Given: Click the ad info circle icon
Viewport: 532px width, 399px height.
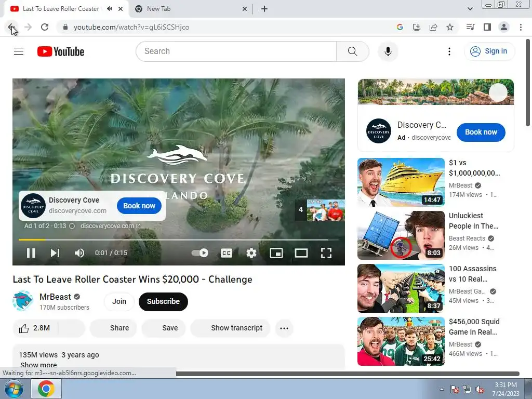Looking at the screenshot, I should [x=72, y=226].
